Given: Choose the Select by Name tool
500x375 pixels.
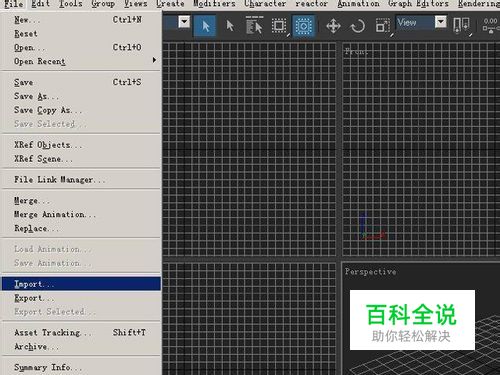Looking at the screenshot, I should click(254, 26).
